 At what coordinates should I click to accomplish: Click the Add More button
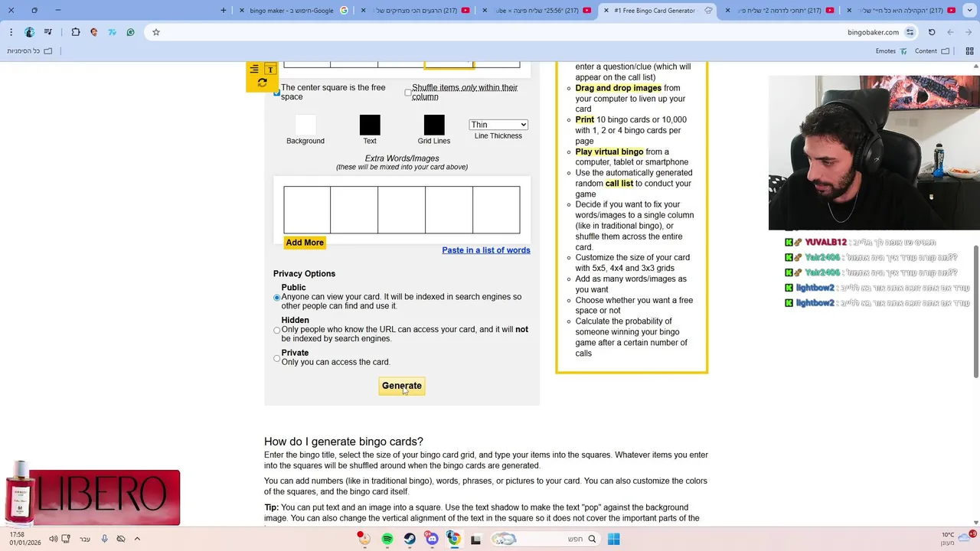(305, 243)
